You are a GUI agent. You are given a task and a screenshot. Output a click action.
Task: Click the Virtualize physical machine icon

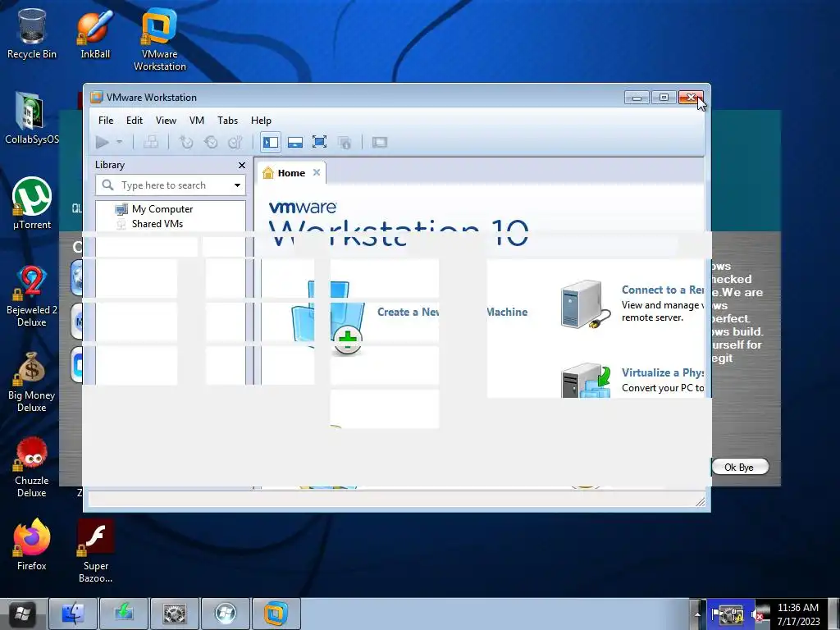pyautogui.click(x=586, y=381)
